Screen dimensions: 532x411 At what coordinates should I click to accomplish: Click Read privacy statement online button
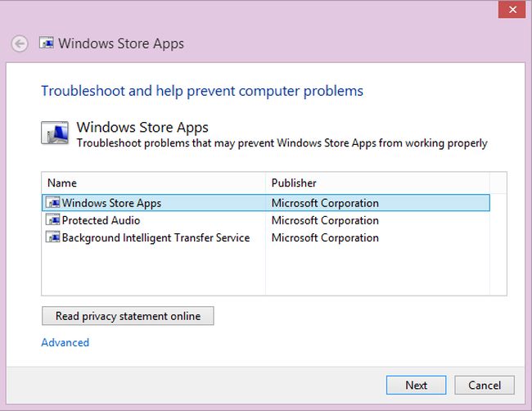pos(128,316)
